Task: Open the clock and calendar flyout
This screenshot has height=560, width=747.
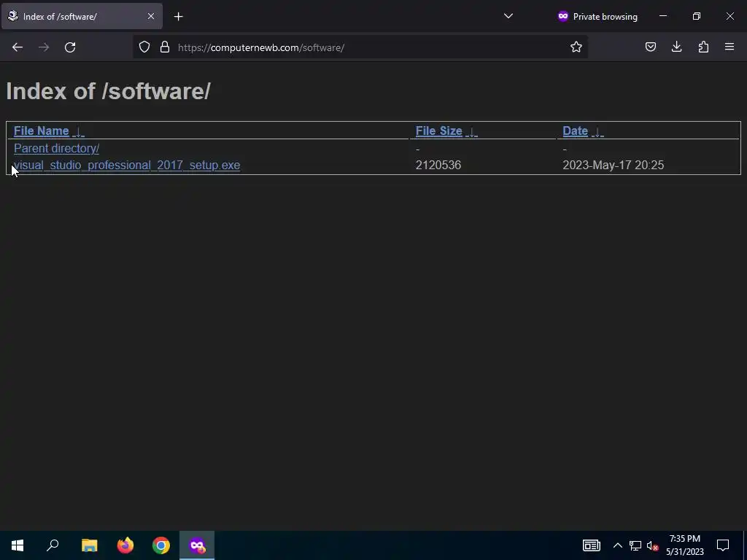Action: 684,545
